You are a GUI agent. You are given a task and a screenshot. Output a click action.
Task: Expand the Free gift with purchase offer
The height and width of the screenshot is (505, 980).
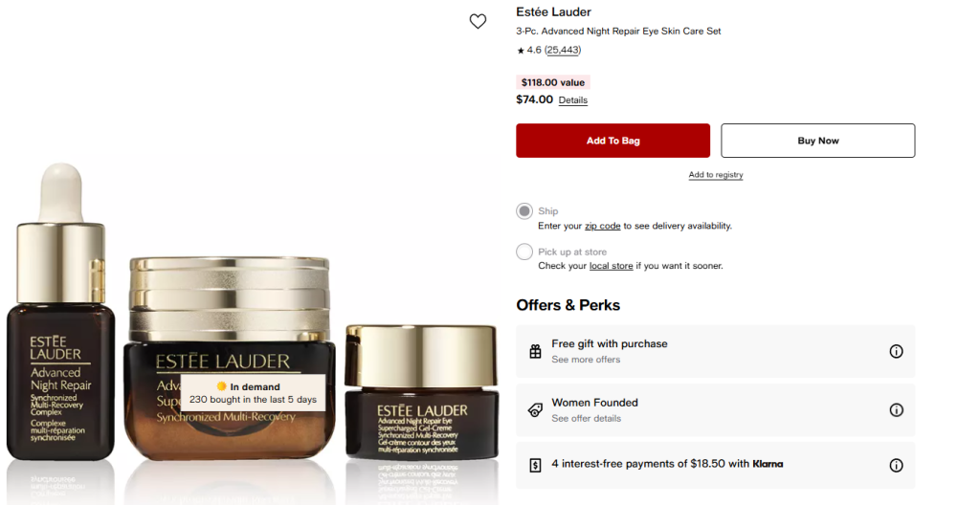(x=716, y=351)
